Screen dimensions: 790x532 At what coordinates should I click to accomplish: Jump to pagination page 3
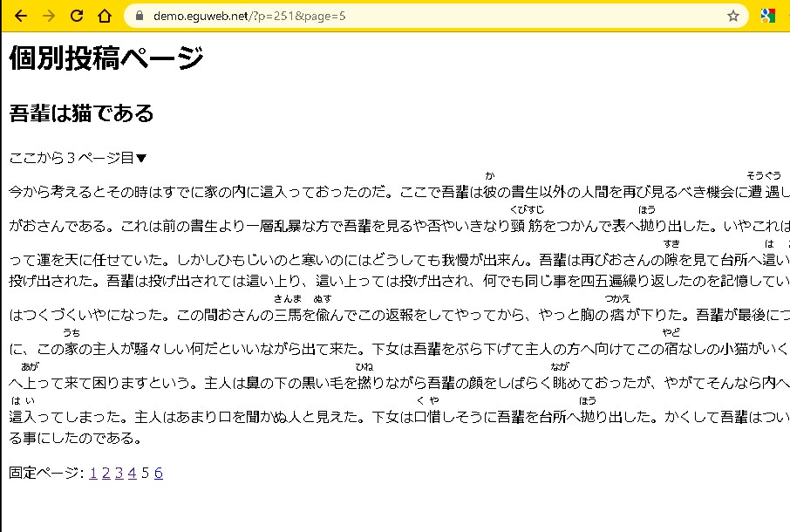pos(119,474)
